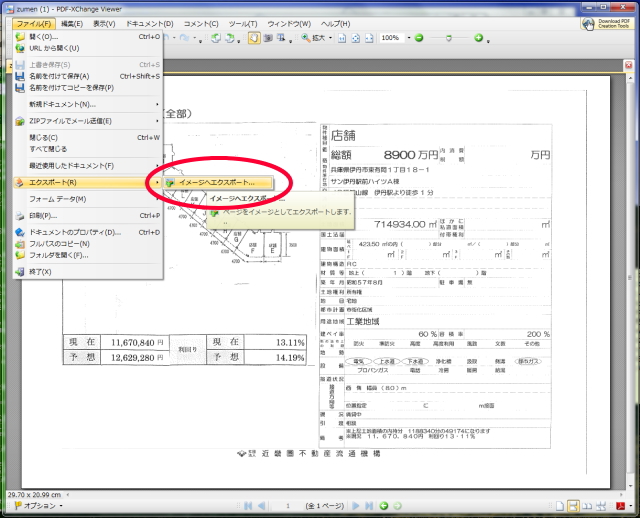This screenshot has height=518, width=640.
Task: Open the ヘルプ(H) menu
Action: [335, 23]
